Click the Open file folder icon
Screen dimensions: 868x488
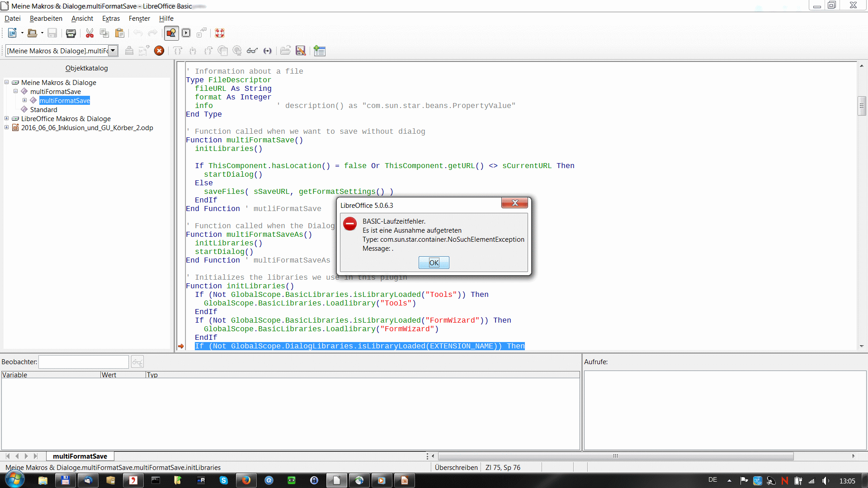pos(32,33)
